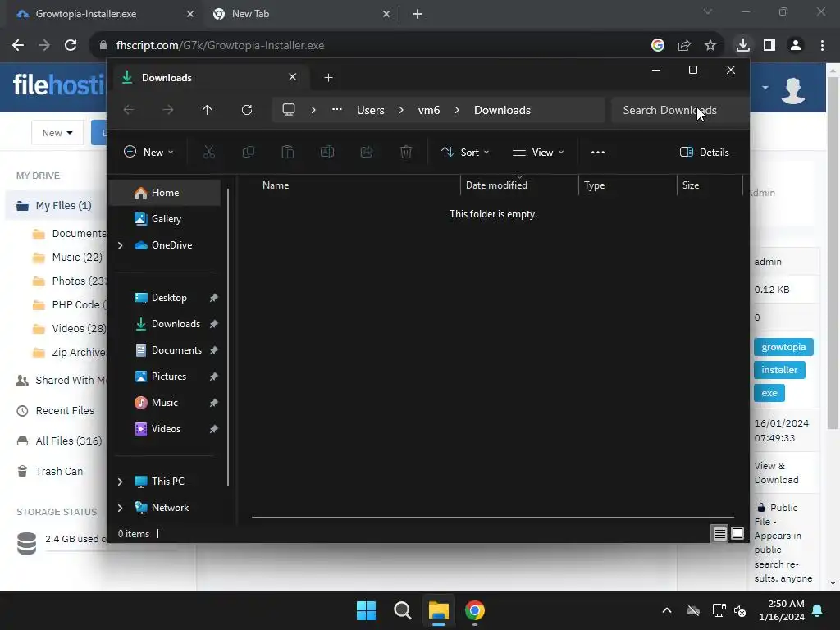840x630 pixels.
Task: Open Trash Can in filehosting sidebar
Action: pos(50,472)
